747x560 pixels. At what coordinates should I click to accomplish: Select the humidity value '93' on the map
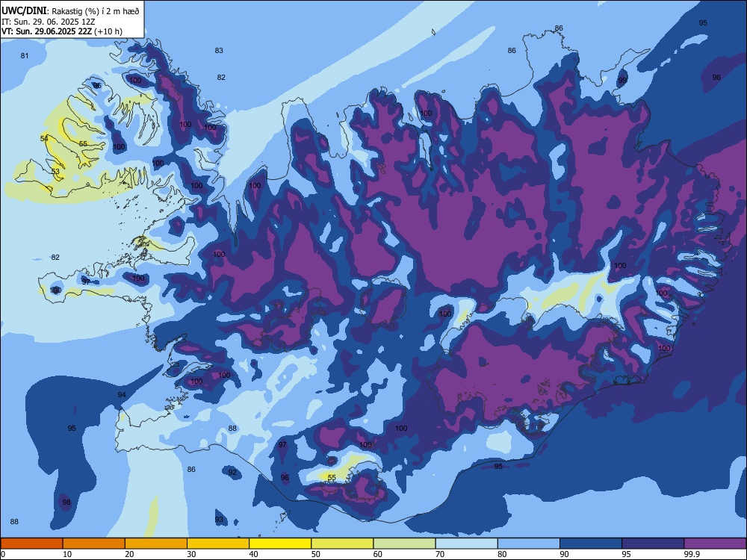tap(219, 520)
